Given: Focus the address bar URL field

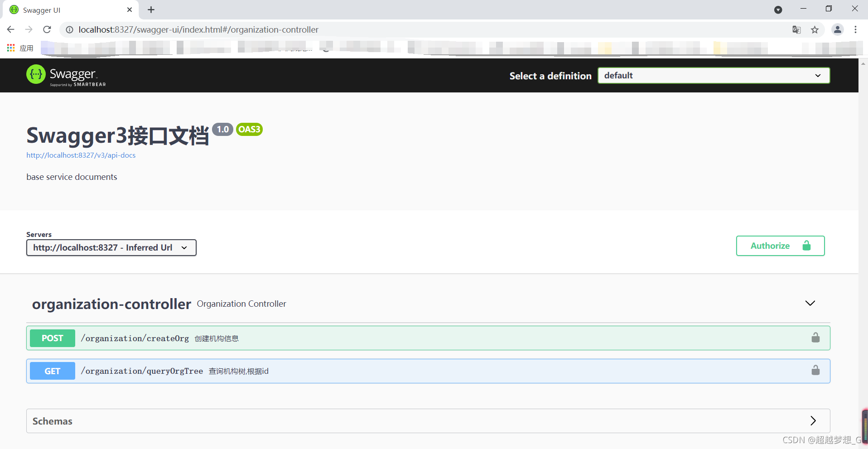Looking at the screenshot, I should click(198, 29).
